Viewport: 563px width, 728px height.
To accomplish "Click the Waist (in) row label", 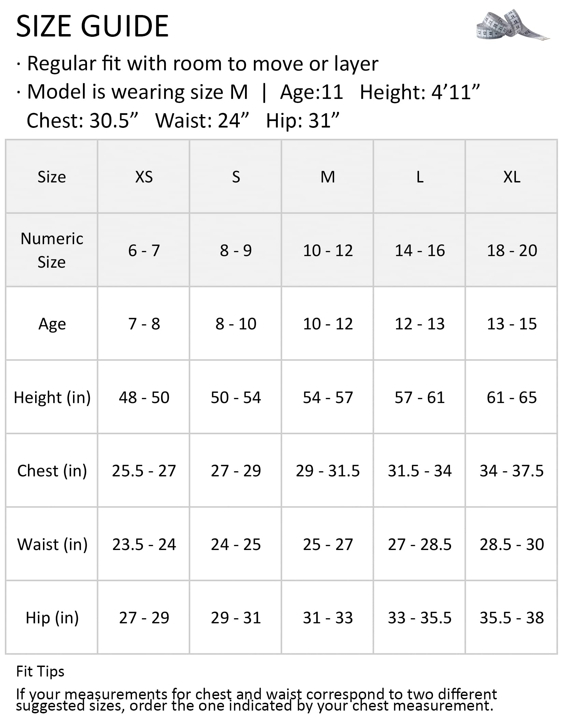I will tap(52, 545).
